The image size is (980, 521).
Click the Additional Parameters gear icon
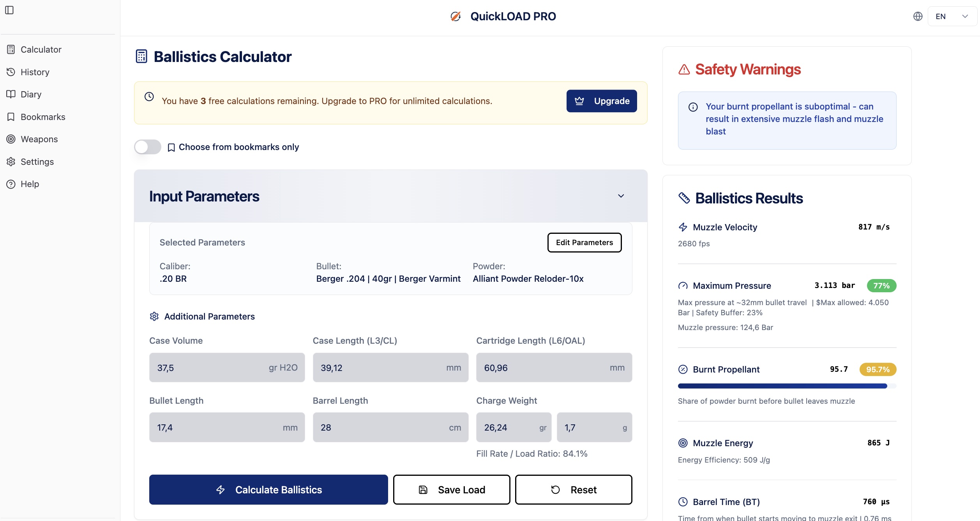click(x=154, y=316)
